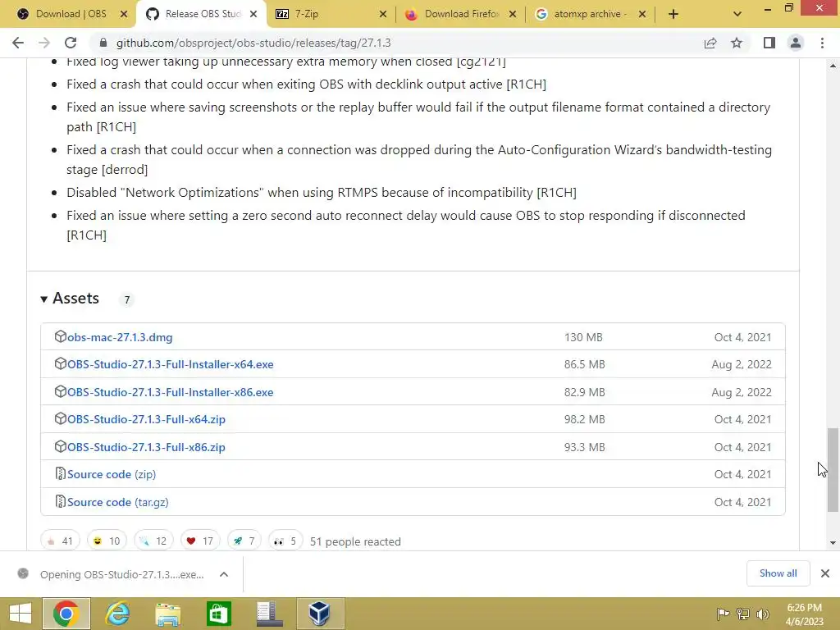
Task: Select the Release OBS Studio tab
Action: click(202, 14)
